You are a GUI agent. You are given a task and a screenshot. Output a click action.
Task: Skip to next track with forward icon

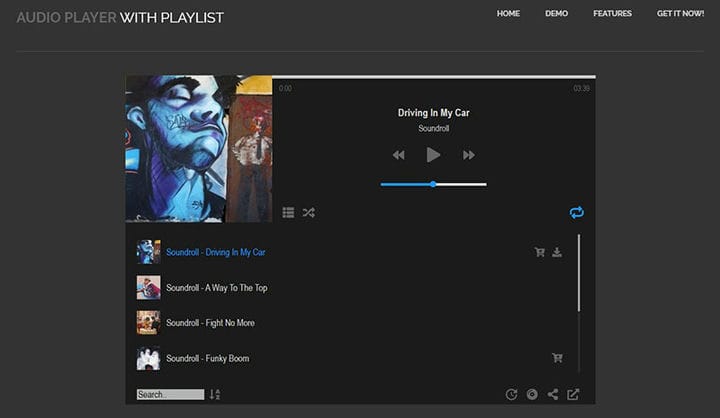coord(468,155)
